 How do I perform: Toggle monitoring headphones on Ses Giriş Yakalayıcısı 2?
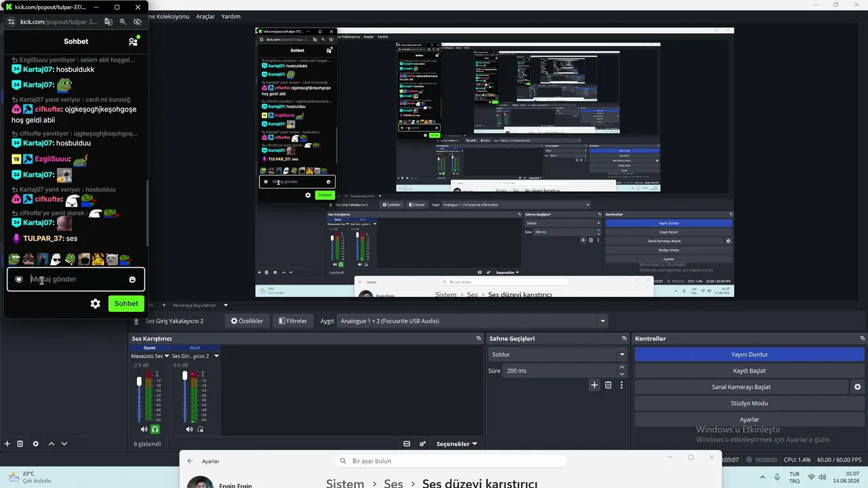click(x=200, y=429)
